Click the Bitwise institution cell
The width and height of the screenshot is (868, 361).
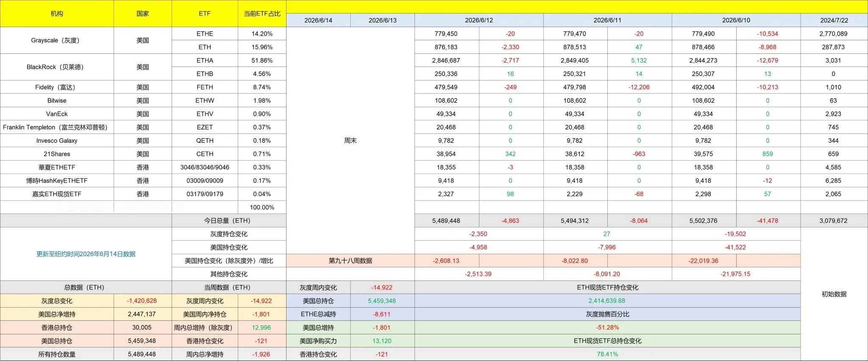pyautogui.click(x=57, y=100)
